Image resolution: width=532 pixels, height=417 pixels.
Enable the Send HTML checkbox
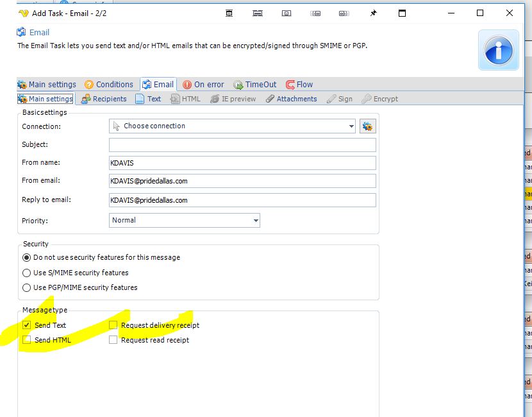pyautogui.click(x=27, y=340)
